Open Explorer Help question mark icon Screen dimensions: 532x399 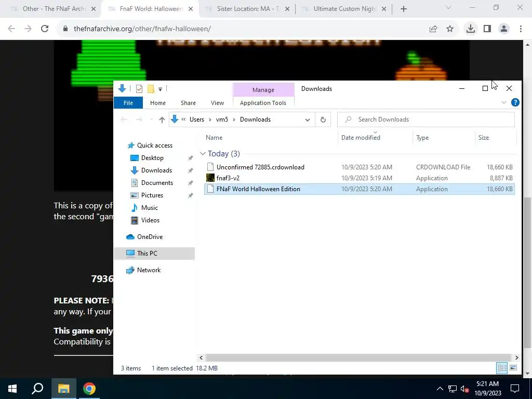(515, 102)
